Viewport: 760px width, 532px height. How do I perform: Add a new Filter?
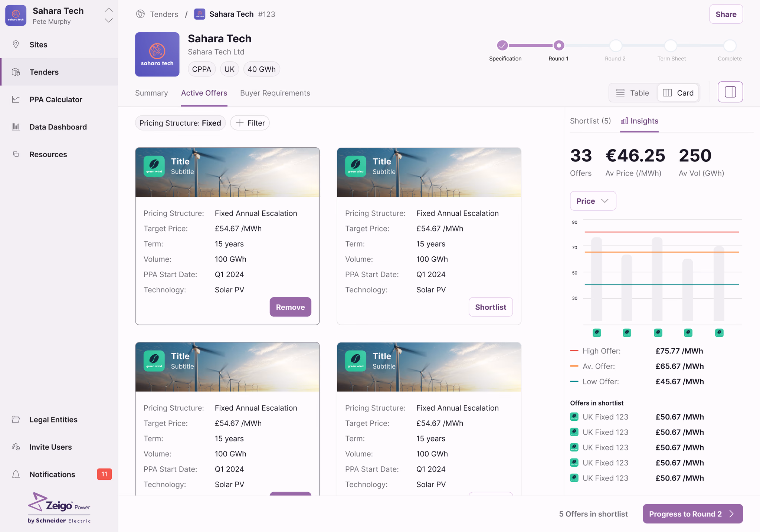pos(250,123)
